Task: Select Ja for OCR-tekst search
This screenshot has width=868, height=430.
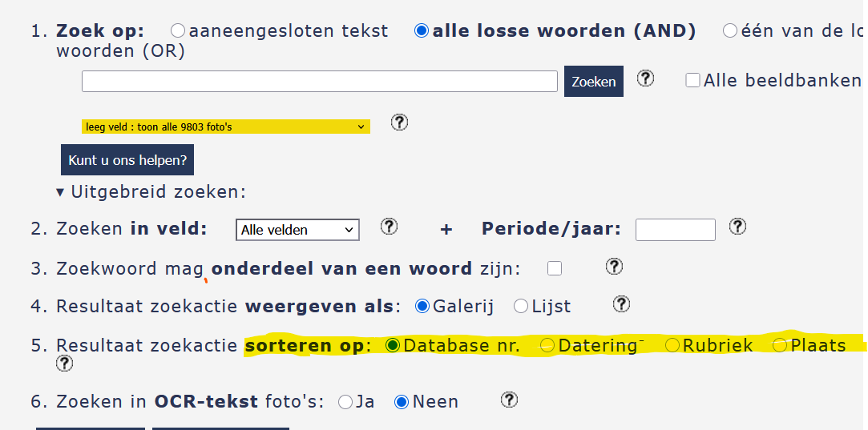Action: click(345, 402)
